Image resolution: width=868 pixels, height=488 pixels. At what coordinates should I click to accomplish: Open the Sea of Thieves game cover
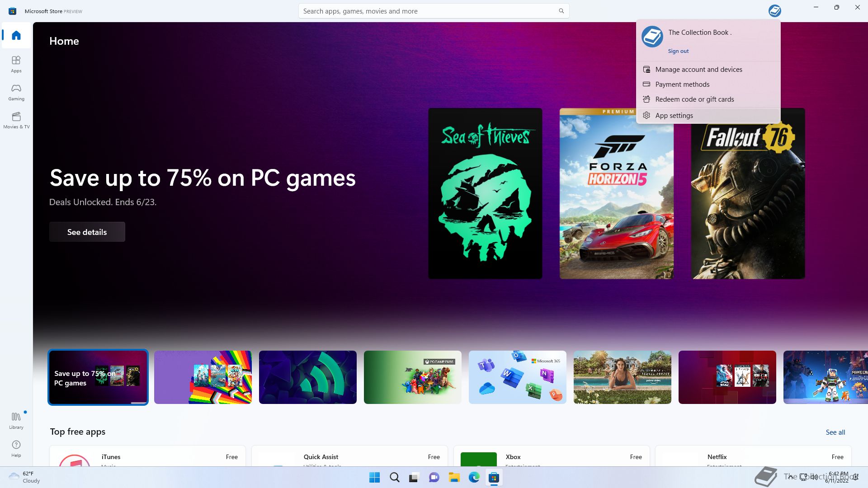point(485,193)
